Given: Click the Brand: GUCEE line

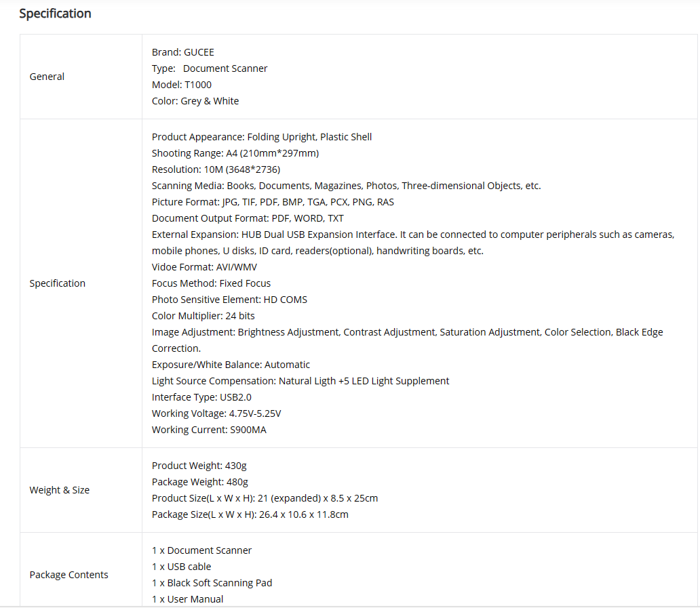Looking at the screenshot, I should click(x=182, y=52).
